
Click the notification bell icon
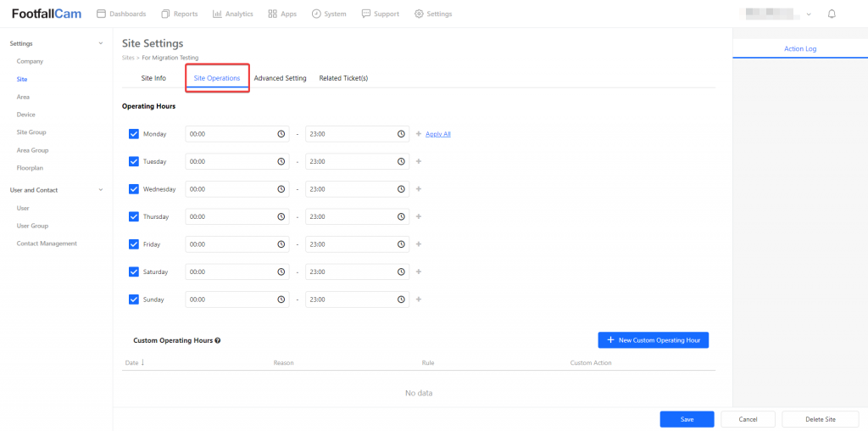[x=832, y=14]
